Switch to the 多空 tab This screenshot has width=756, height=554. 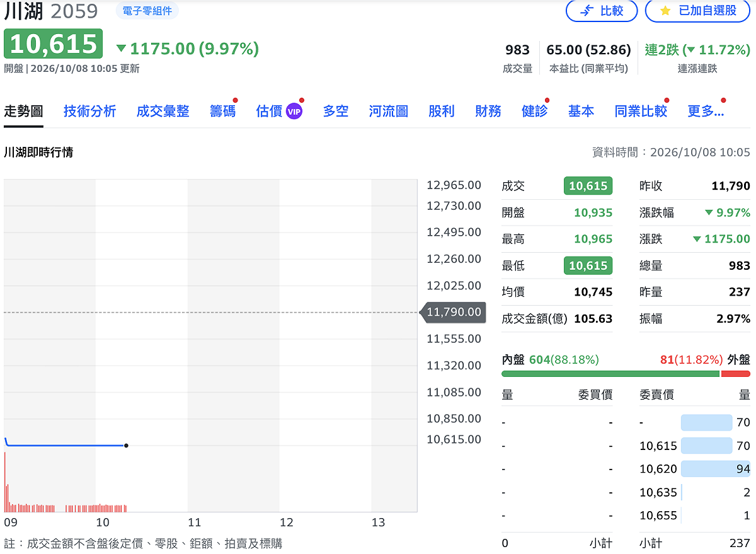point(336,112)
